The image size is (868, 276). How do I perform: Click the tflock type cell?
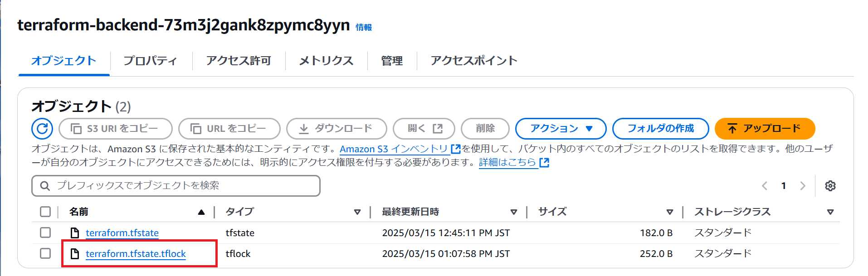coord(238,254)
